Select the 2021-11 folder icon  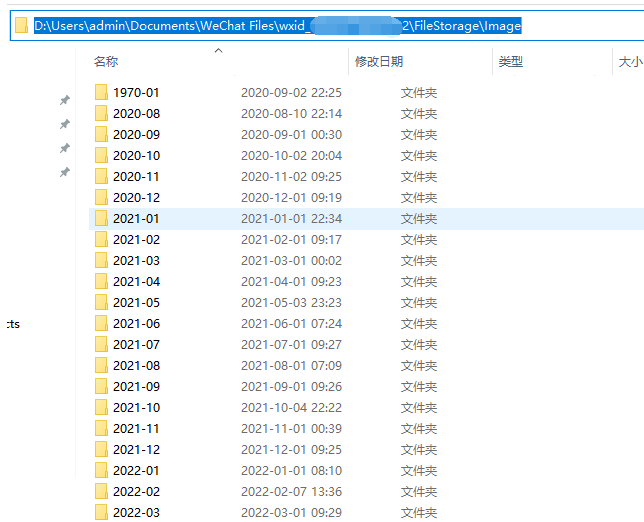(x=101, y=428)
